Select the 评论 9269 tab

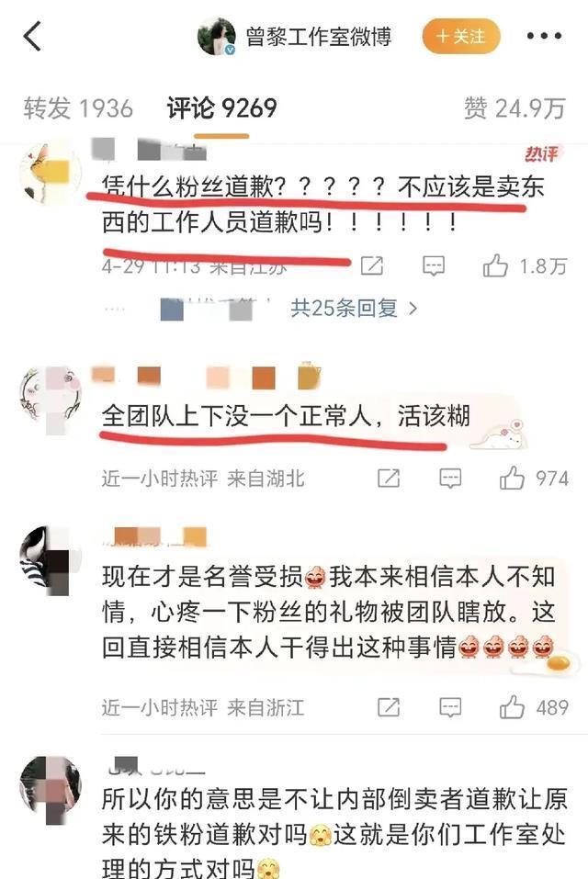tap(222, 107)
